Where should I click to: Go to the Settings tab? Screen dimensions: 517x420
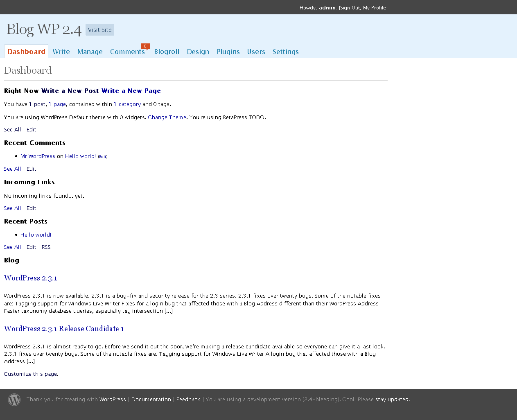(286, 52)
